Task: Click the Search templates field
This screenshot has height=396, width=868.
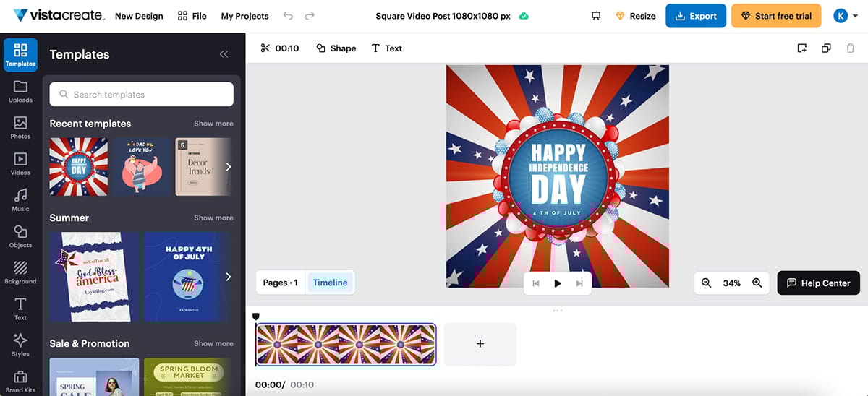Action: (x=142, y=95)
